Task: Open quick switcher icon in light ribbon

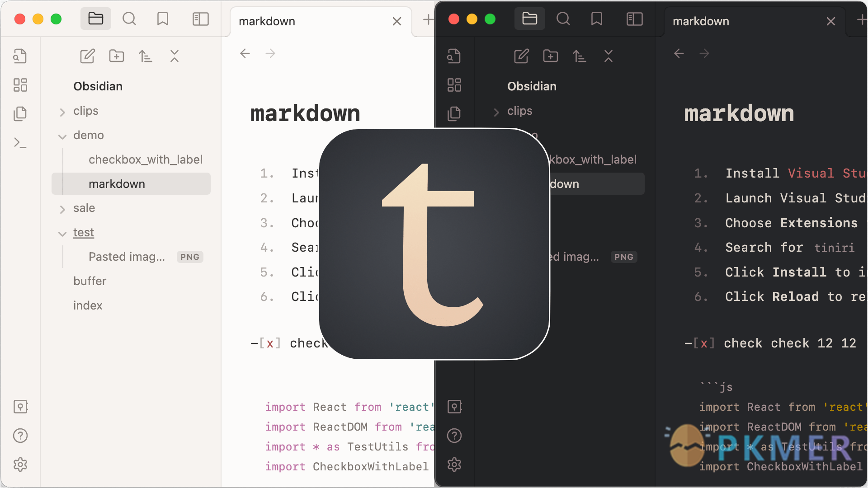Action: (20, 56)
